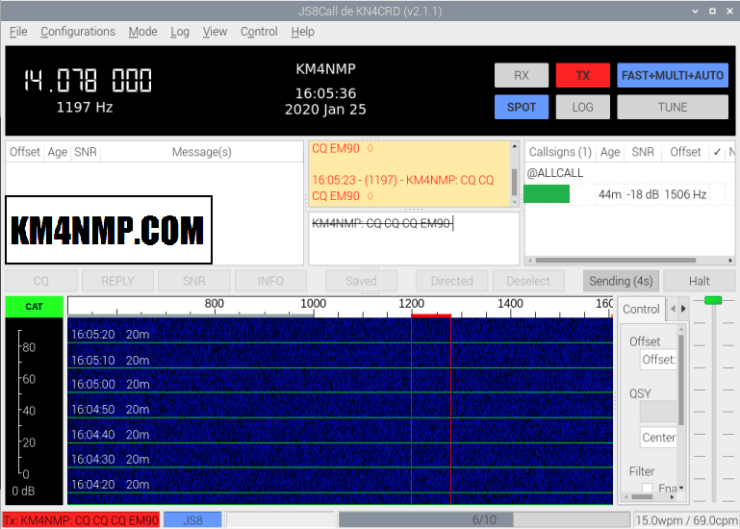Click the green CAT status indicator
This screenshot has width=740, height=529.
(34, 307)
